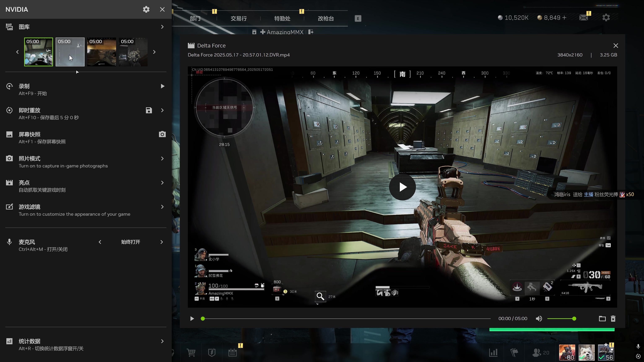Start recording with the 录制 play button
644x362 pixels.
click(162, 86)
